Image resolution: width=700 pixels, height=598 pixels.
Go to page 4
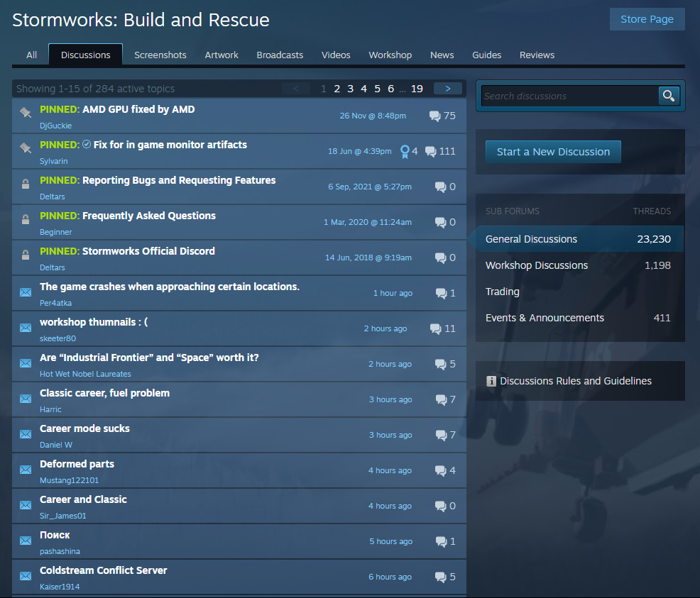(x=363, y=89)
